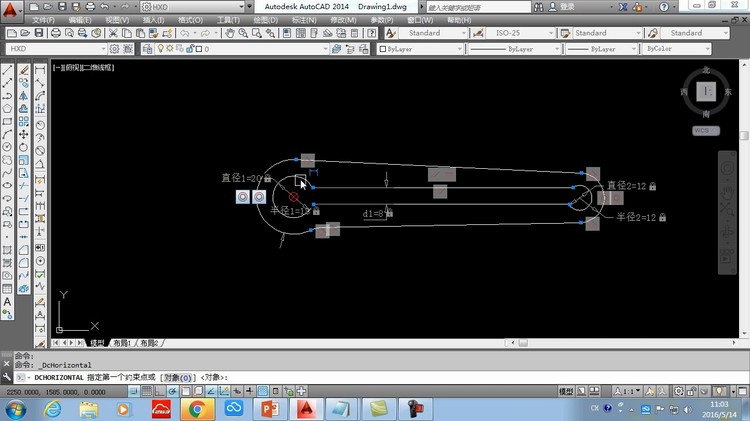Select the Fillet modify tool

click(23, 263)
